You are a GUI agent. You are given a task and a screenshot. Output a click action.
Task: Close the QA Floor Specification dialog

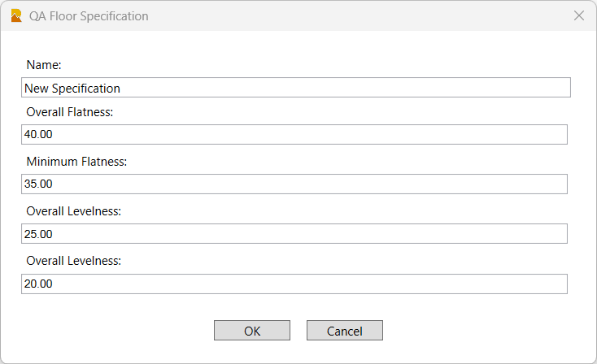579,15
